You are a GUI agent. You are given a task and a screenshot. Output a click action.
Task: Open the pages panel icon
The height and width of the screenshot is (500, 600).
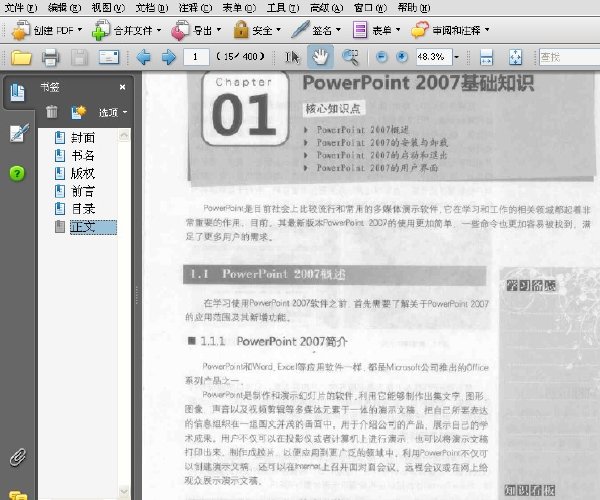pos(18,93)
